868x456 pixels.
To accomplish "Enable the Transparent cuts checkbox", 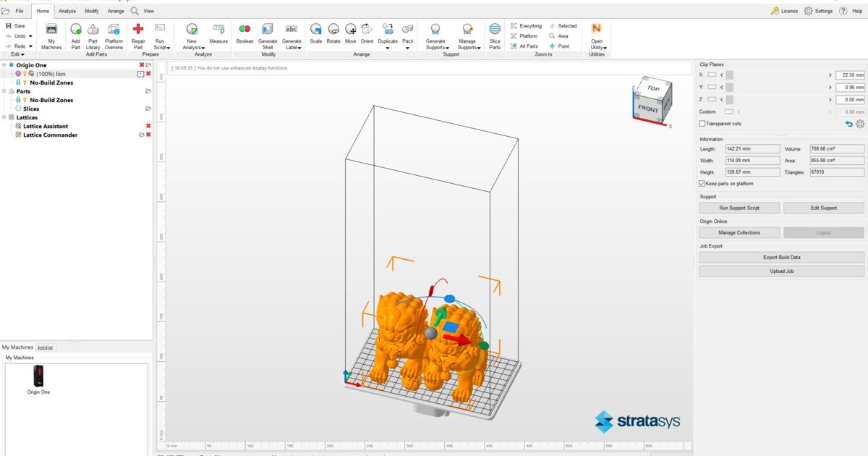I will pos(702,123).
